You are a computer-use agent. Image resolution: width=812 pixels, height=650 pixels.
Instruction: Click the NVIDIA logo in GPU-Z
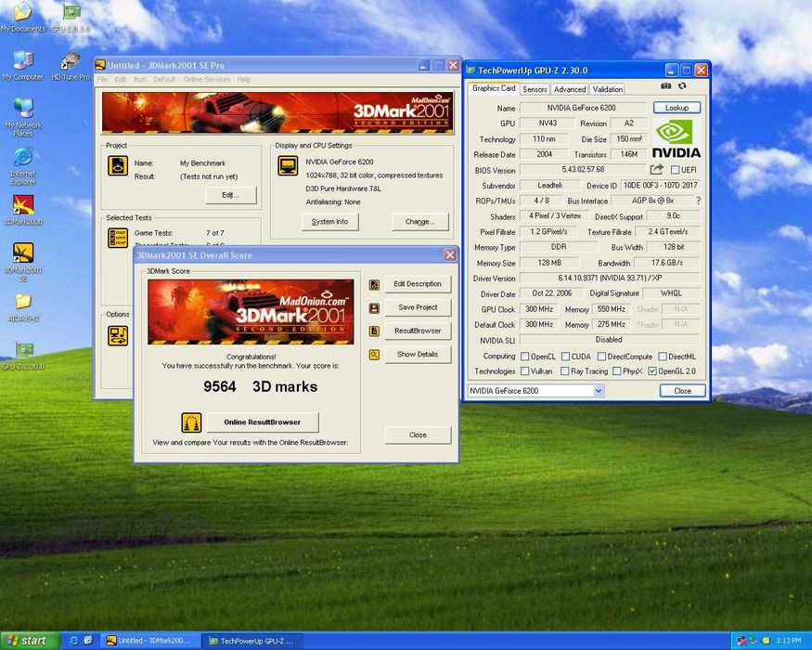tap(676, 138)
